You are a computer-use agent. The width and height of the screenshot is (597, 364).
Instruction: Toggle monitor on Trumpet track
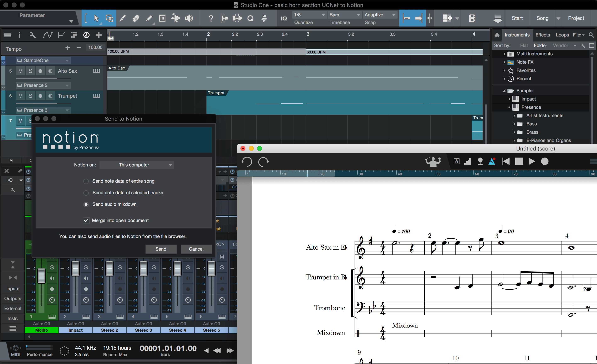pos(50,96)
